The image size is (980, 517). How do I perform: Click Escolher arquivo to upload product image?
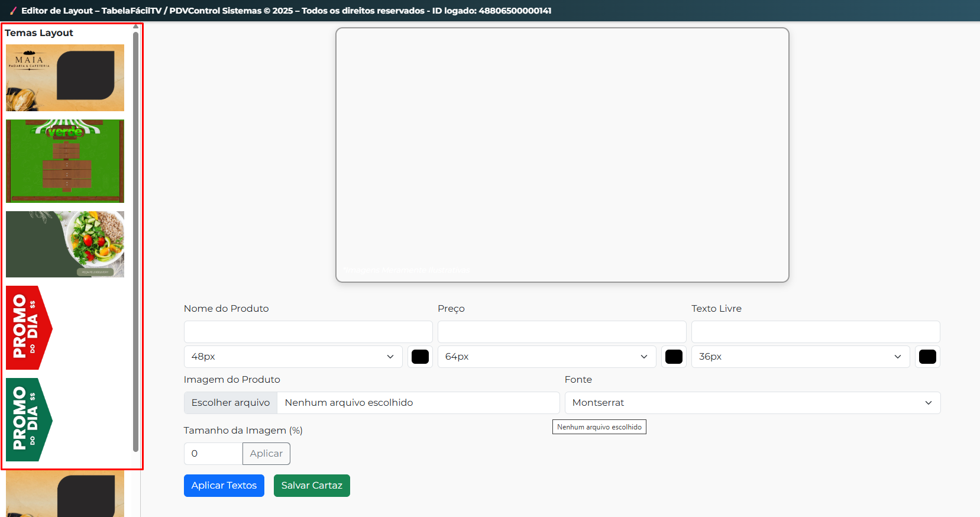[x=231, y=403]
